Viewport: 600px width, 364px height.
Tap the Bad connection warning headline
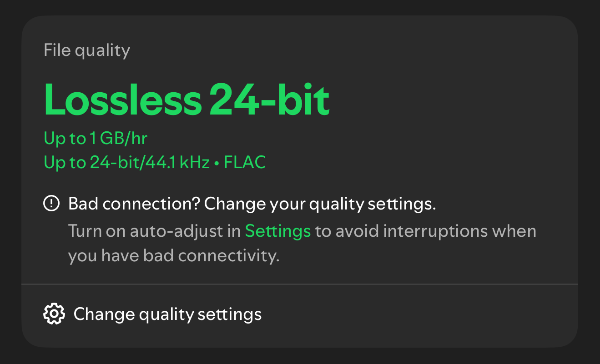252,204
